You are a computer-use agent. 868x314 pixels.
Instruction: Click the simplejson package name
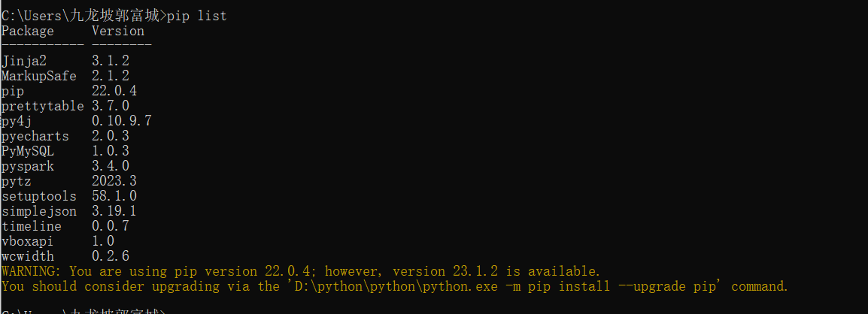click(39, 211)
